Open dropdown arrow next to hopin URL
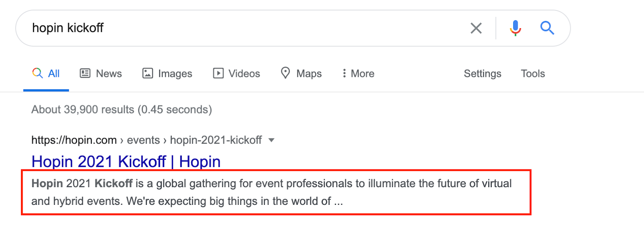The height and width of the screenshot is (233, 644). [271, 140]
